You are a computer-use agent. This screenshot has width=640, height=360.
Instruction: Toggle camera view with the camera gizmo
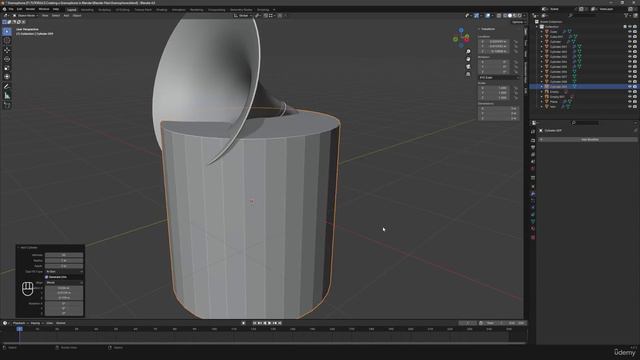(x=468, y=67)
